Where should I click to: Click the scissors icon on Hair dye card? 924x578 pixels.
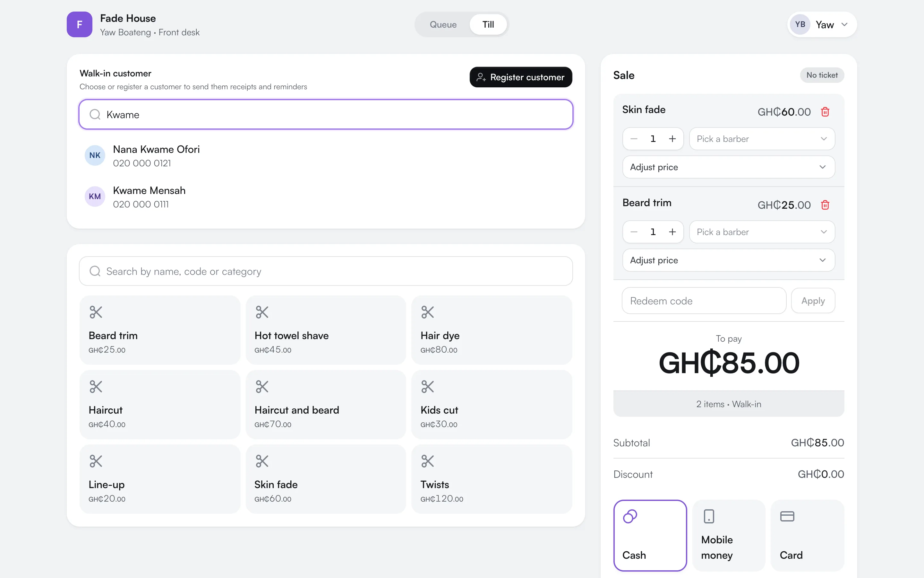[428, 312]
